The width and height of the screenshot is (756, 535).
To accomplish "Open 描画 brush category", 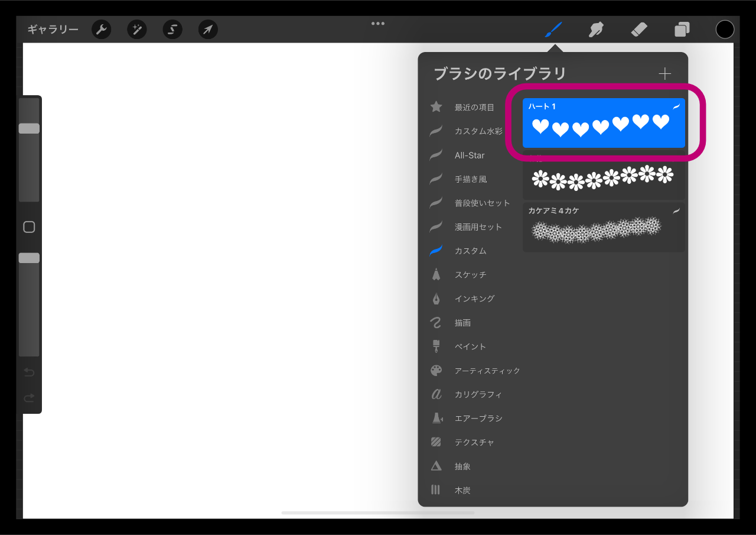I will click(462, 323).
